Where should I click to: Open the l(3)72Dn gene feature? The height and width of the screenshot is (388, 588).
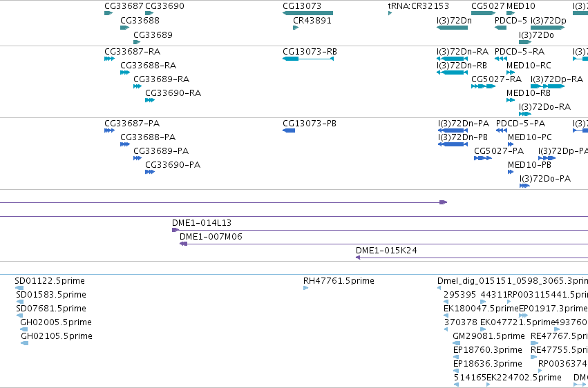(x=453, y=28)
